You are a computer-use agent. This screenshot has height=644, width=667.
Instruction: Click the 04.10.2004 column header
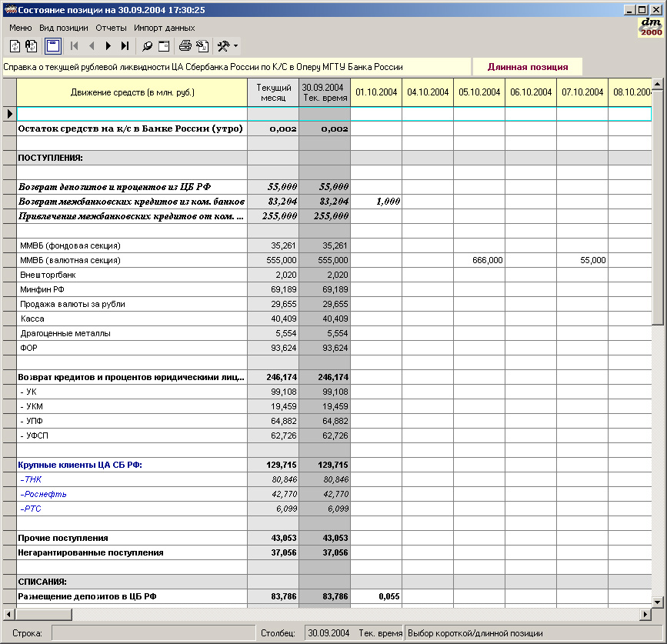[x=428, y=92]
